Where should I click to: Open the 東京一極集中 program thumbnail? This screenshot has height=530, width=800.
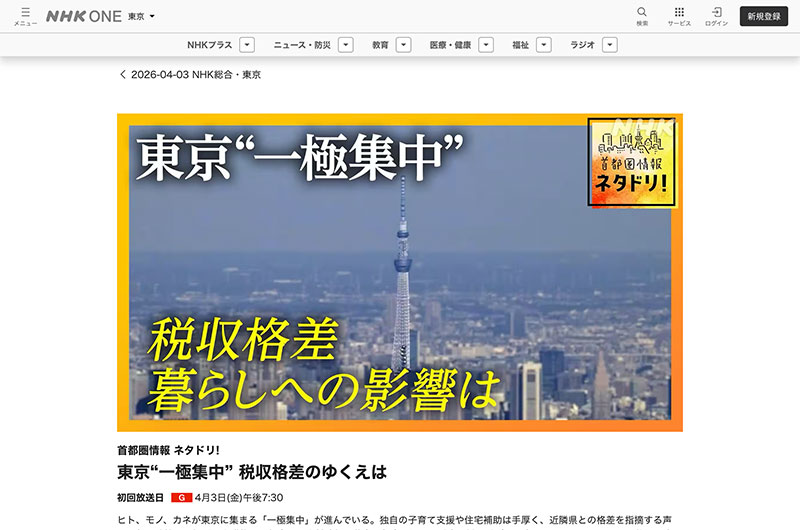pyautogui.click(x=399, y=272)
